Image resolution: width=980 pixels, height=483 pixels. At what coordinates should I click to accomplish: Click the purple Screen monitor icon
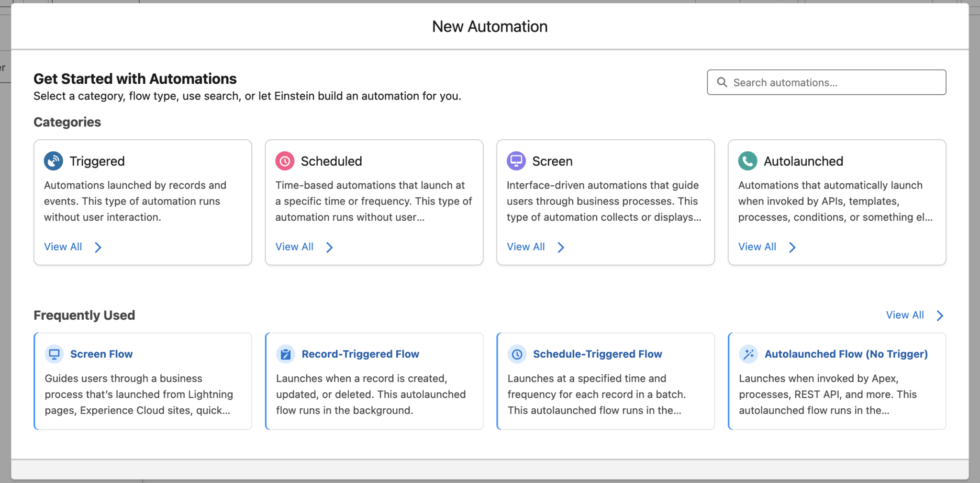(516, 161)
